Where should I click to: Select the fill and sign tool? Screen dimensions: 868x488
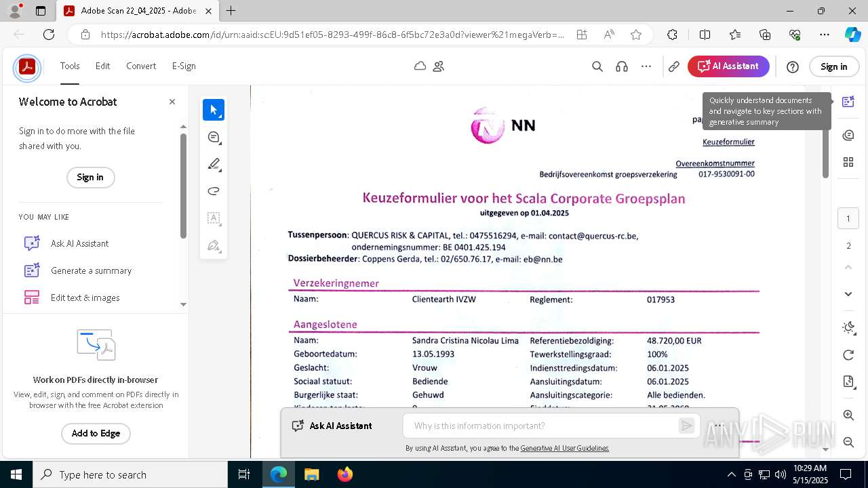click(214, 245)
